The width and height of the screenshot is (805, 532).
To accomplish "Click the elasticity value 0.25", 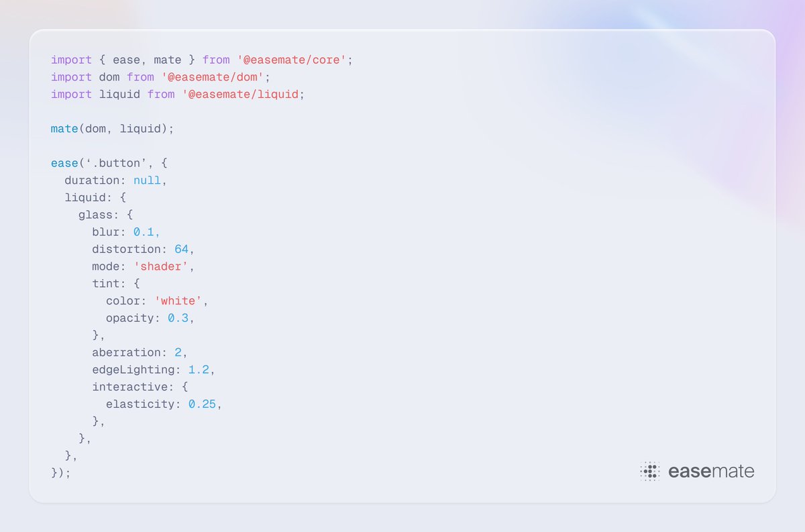I will 202,405.
